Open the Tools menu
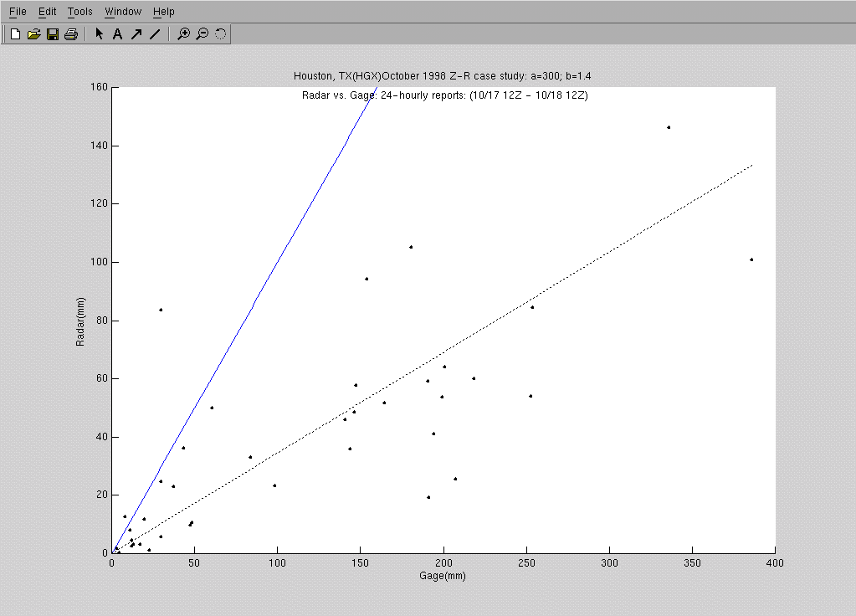This screenshot has width=856, height=616. click(x=79, y=12)
